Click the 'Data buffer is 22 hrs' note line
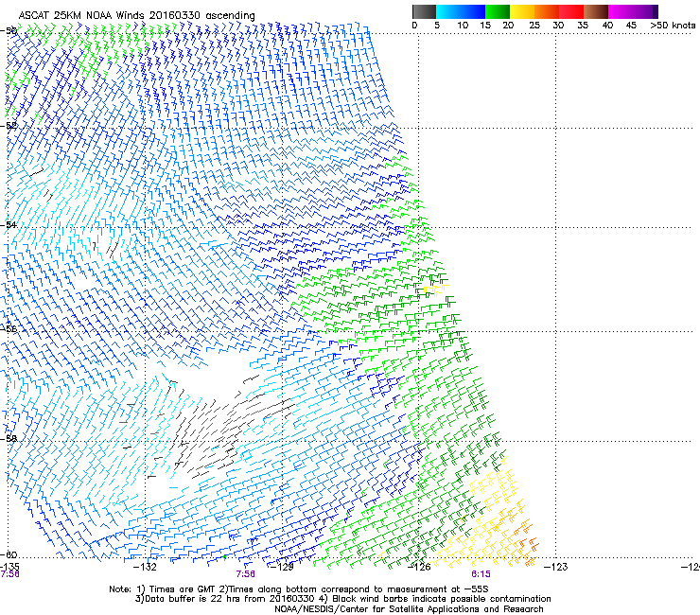 342,599
